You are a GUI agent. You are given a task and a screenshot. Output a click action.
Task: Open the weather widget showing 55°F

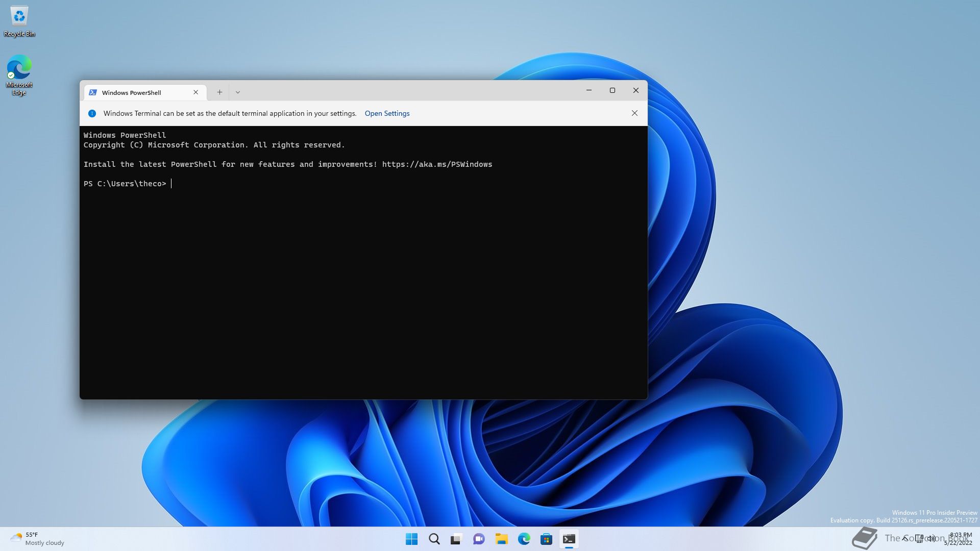pos(37,539)
